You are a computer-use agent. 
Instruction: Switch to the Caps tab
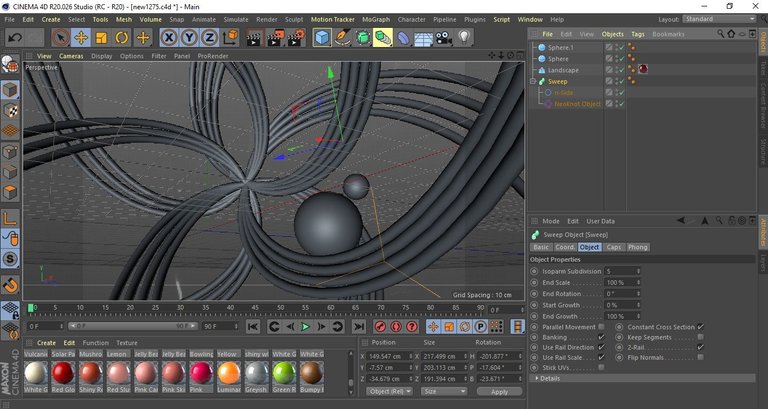(614, 247)
